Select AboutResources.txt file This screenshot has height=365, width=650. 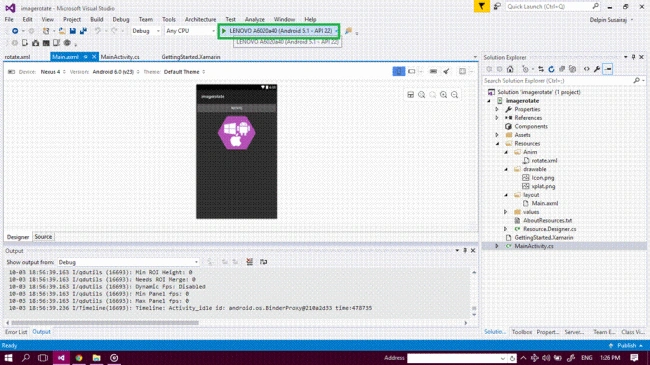coord(547,220)
